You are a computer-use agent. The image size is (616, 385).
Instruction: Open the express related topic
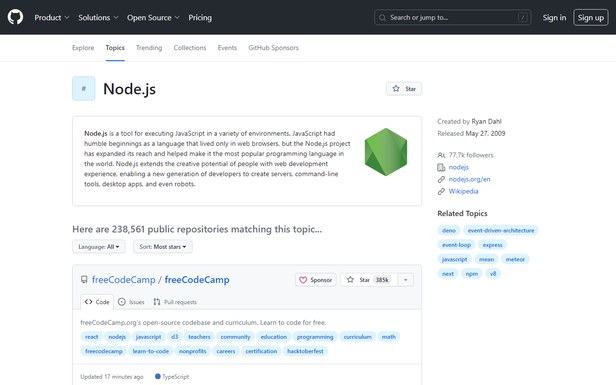coord(493,245)
